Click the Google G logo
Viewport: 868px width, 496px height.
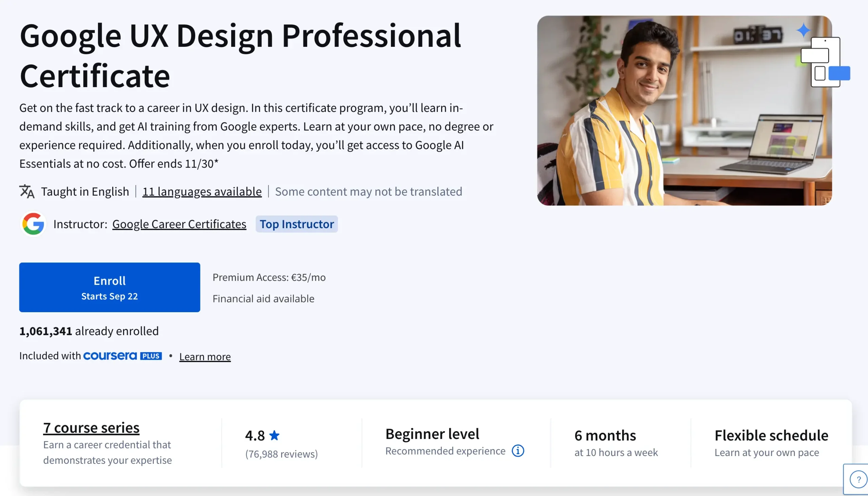33,224
